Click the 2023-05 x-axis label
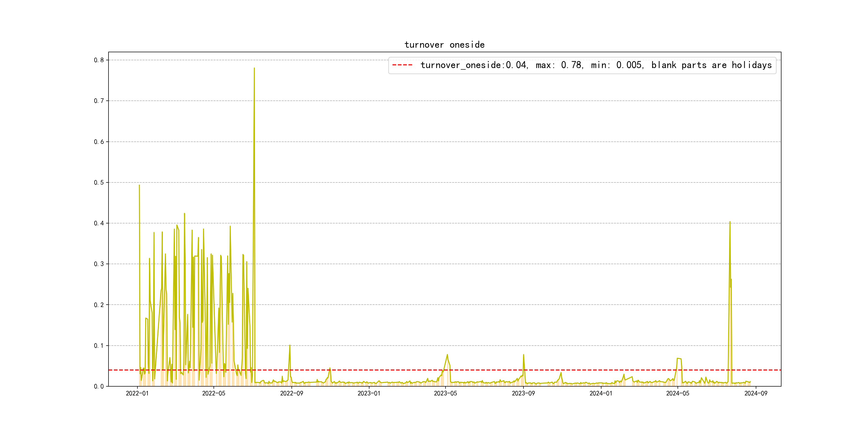The image size is (868, 434). tap(446, 393)
